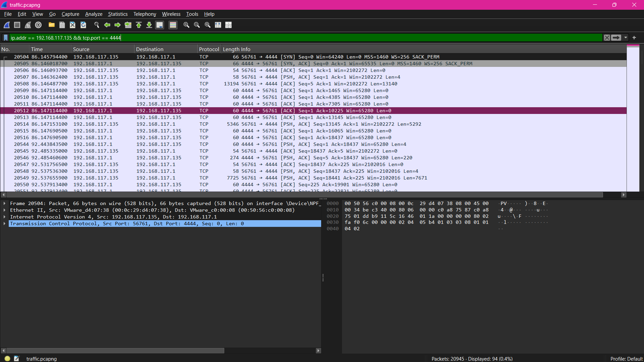This screenshot has height=362, width=644.
Task: Sort packets by the Info column
Action: (x=432, y=49)
